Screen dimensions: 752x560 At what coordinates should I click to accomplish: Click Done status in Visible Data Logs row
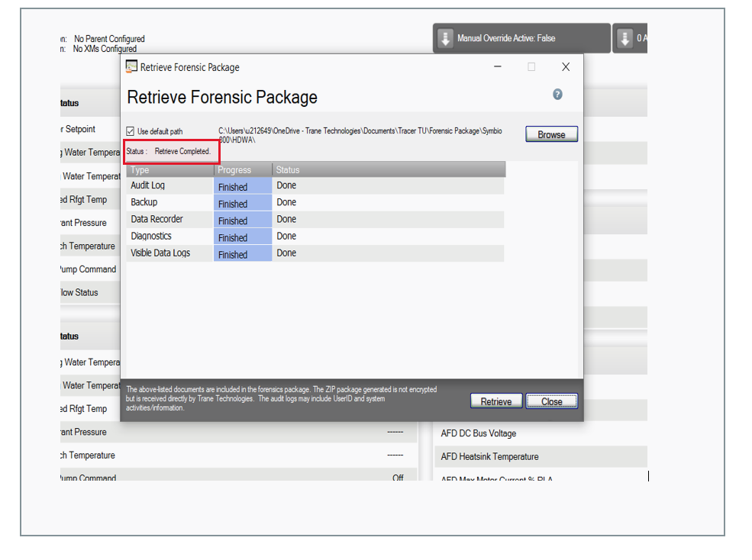(x=286, y=253)
